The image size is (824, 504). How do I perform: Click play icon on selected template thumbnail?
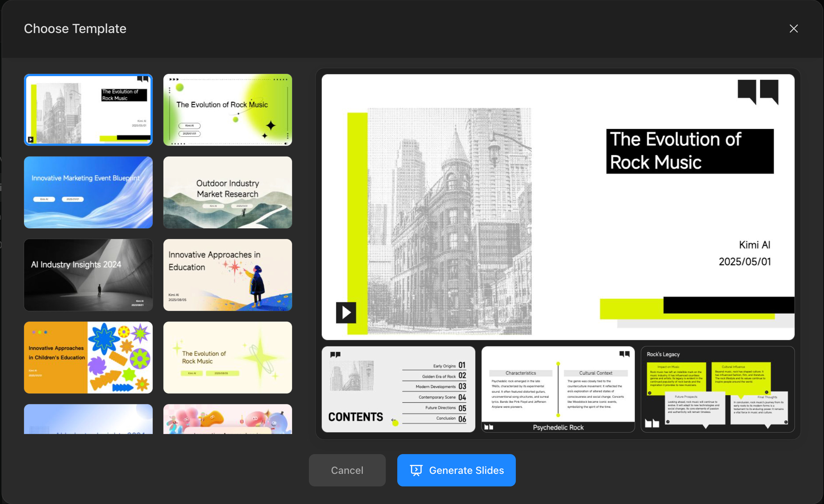(31, 140)
